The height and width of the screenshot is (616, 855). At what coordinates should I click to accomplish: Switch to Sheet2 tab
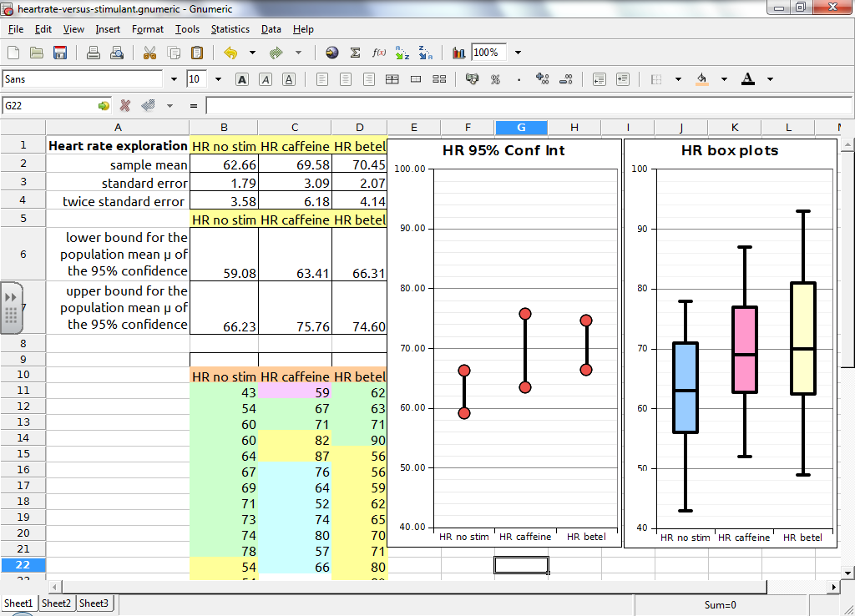click(x=56, y=603)
